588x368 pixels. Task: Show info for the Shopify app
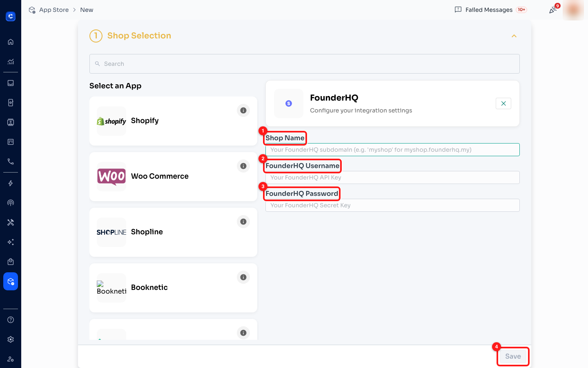(243, 110)
